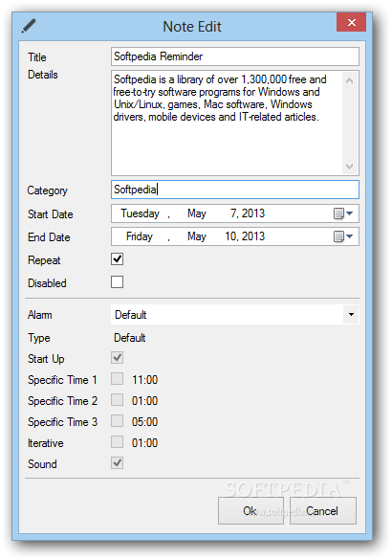
Task: Close the Note Edit dialog
Action: pyautogui.click(x=351, y=23)
